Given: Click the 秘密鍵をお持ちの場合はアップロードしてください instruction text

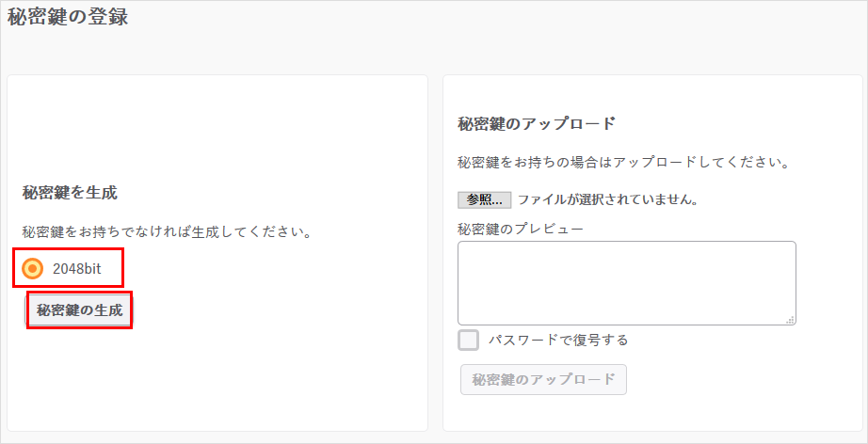Looking at the screenshot, I should coord(623,162).
